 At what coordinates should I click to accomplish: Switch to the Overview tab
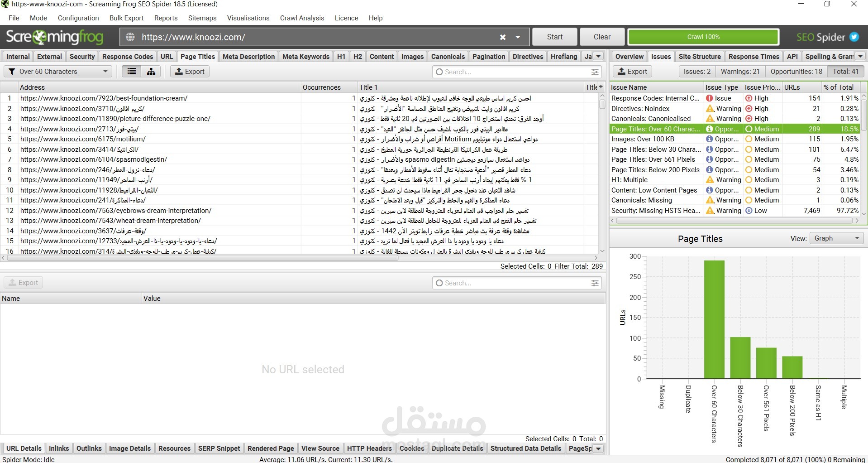pos(629,57)
